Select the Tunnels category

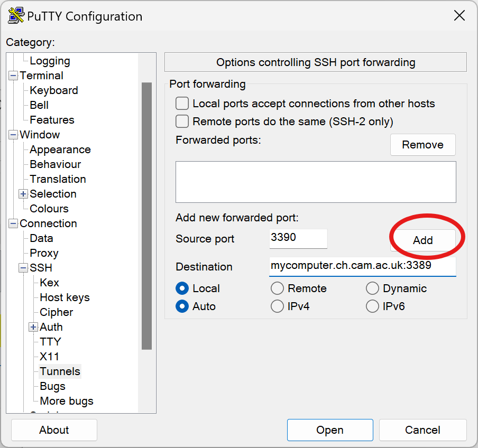click(x=60, y=371)
